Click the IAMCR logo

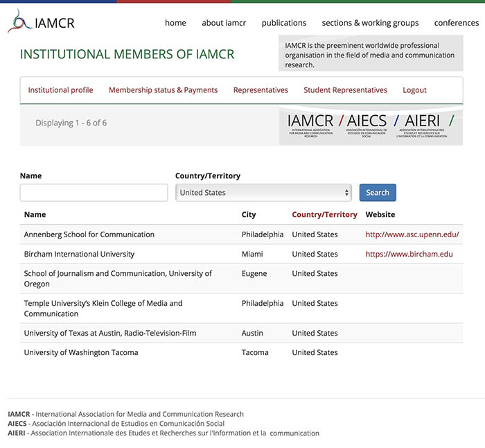coord(41,21)
